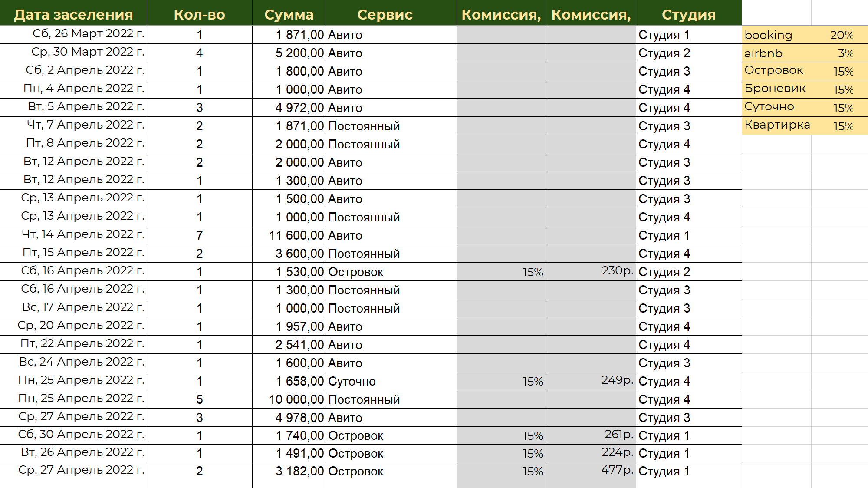Image resolution: width=868 pixels, height=488 pixels.
Task: Click the Броневик cell in the rates list
Action: [x=776, y=89]
